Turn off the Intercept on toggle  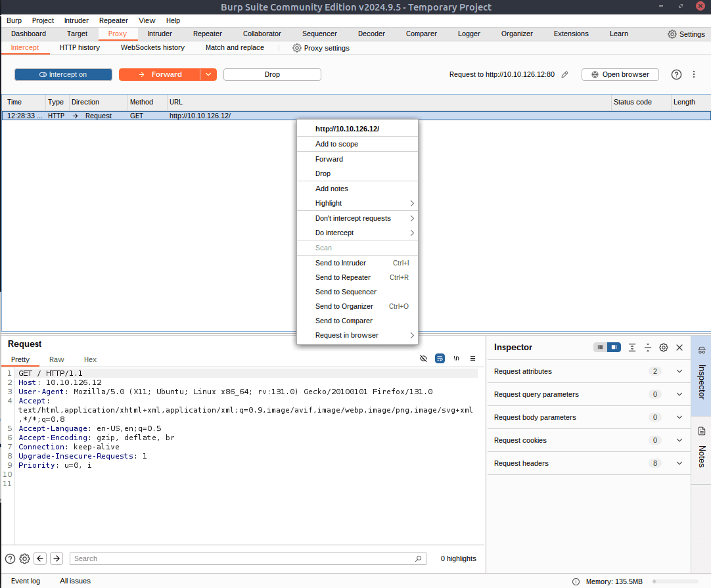coord(63,75)
